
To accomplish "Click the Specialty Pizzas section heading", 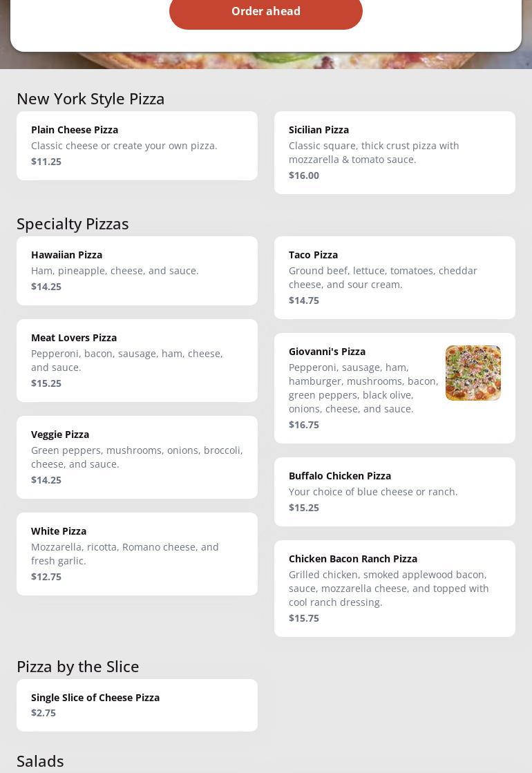I will (x=73, y=224).
